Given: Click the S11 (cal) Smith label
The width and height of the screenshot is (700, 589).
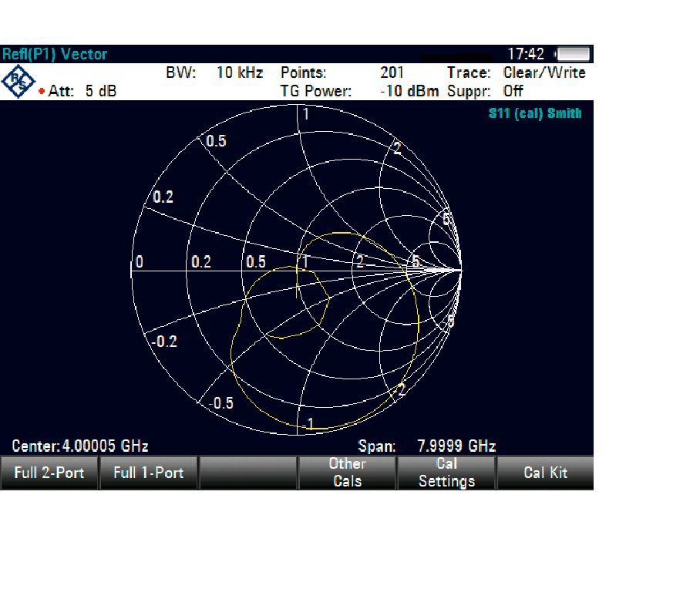Looking at the screenshot, I should pyautogui.click(x=535, y=114).
